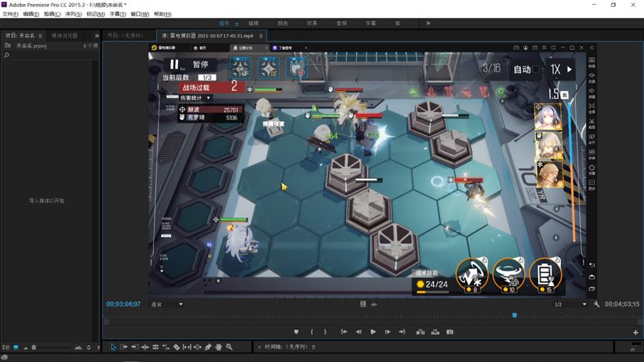Open assembly workspace menu icon
Image resolution: width=644 pixels, height=362 pixels.
pyautogui.click(x=236, y=24)
